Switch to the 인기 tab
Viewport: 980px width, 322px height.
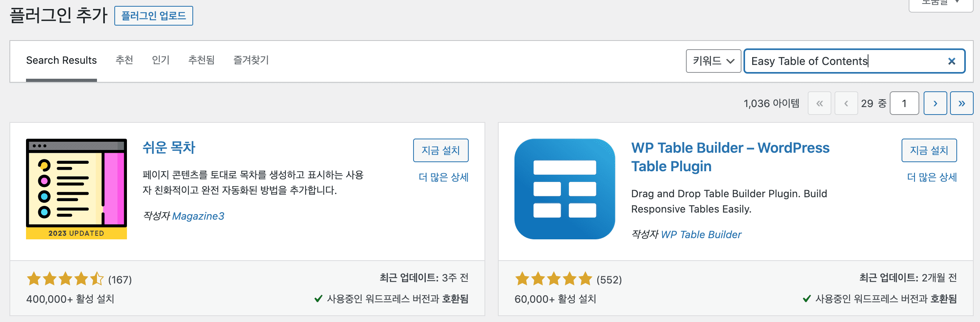pos(161,60)
